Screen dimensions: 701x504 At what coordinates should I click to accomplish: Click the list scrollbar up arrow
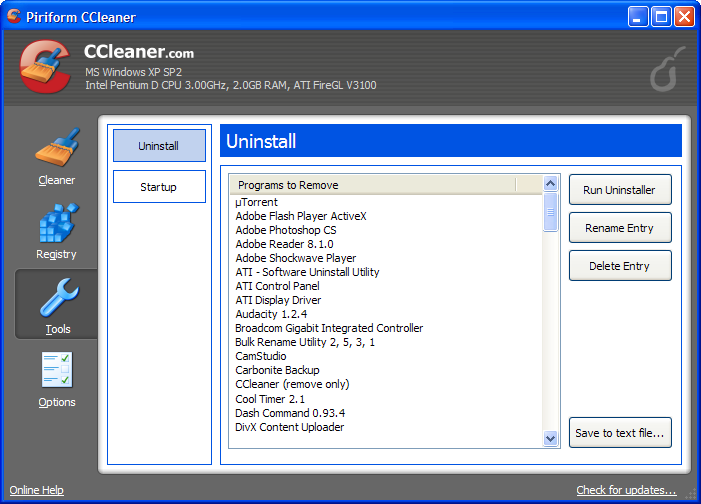coord(550,183)
